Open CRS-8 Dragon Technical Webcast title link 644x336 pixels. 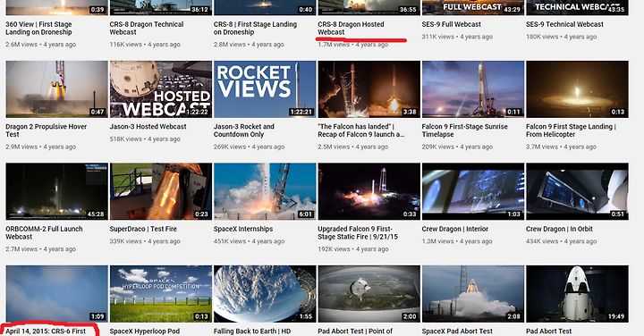(146, 29)
